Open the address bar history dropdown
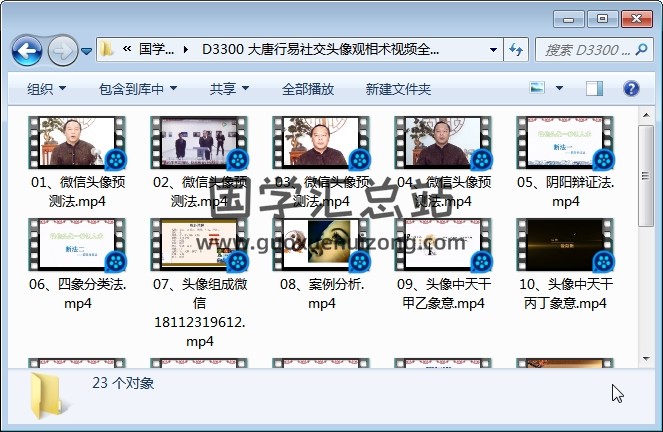The image size is (663, 432). 494,49
